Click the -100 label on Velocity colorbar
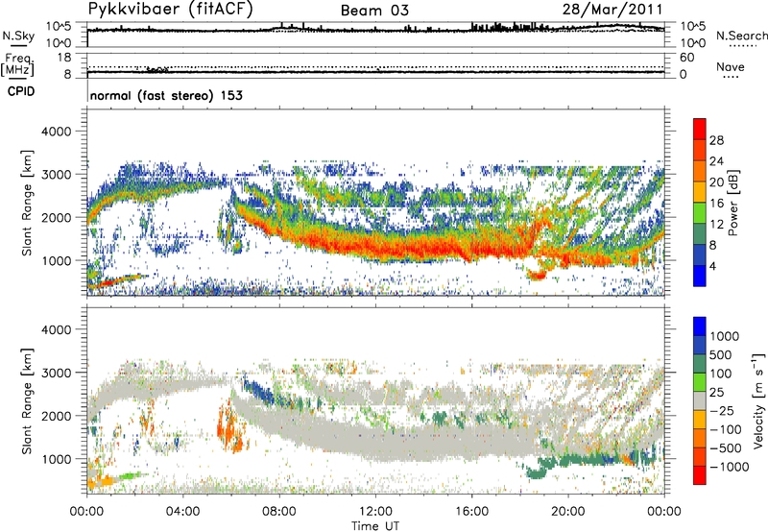768x532 pixels. [726, 429]
